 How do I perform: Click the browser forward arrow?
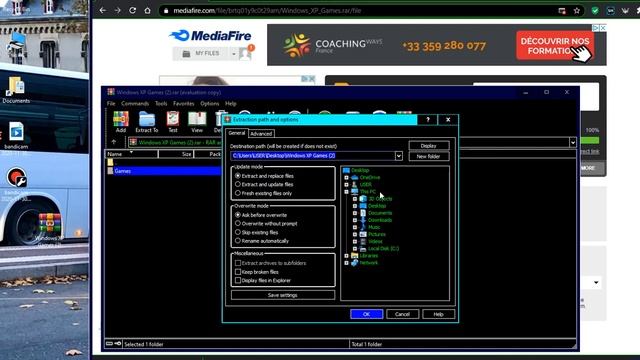pos(118,11)
